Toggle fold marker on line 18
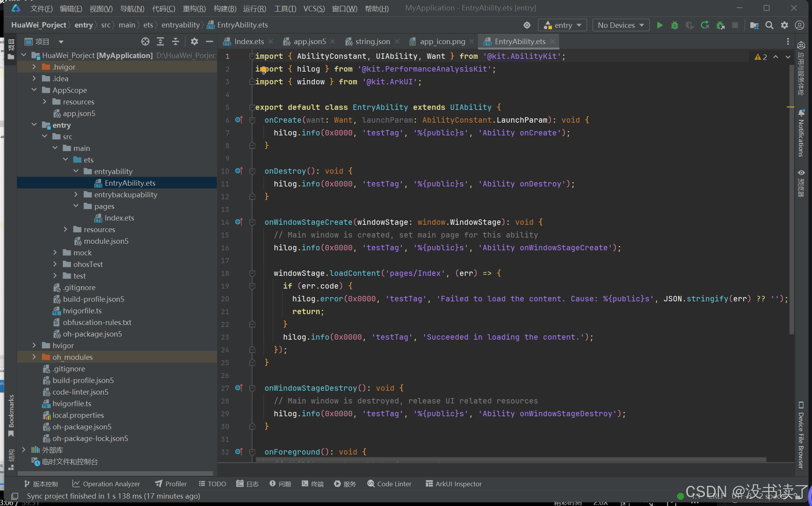The height and width of the screenshot is (506, 812). [252, 274]
